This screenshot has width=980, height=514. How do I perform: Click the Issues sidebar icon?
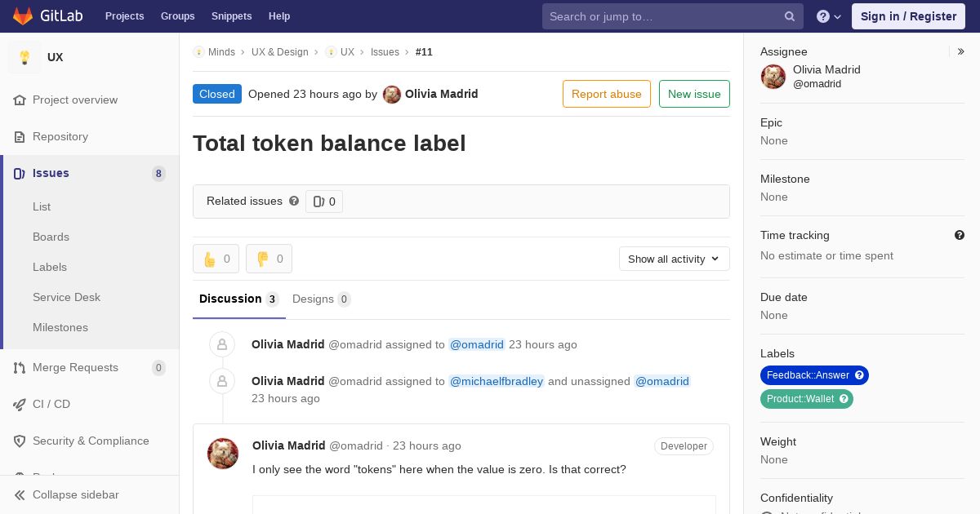tap(20, 174)
